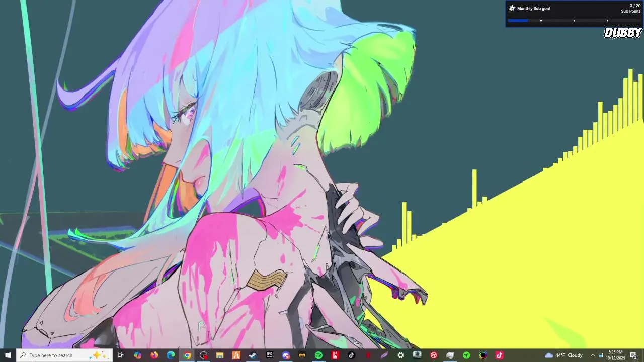Open the green round arrow app icon

coord(466,355)
